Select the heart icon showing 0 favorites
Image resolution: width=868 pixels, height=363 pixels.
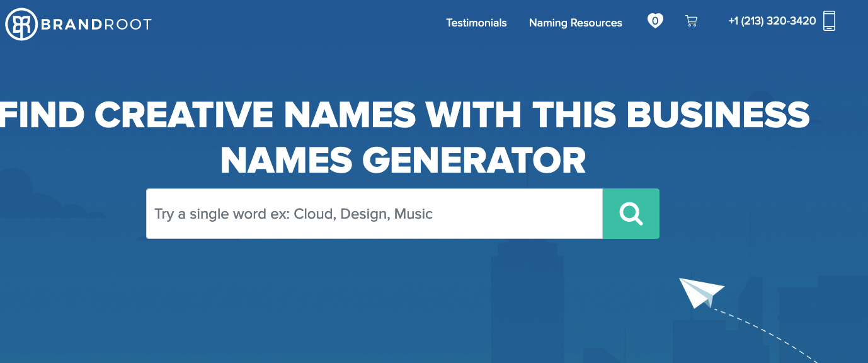point(655,21)
